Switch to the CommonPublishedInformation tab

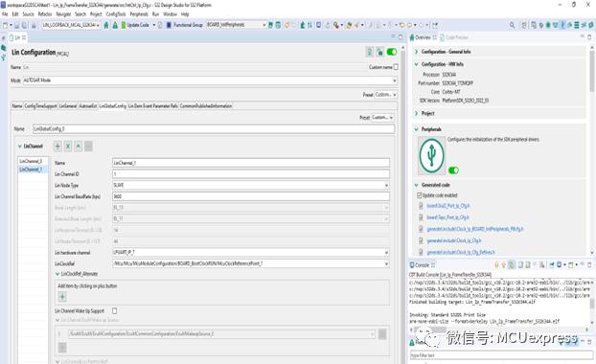pos(206,106)
